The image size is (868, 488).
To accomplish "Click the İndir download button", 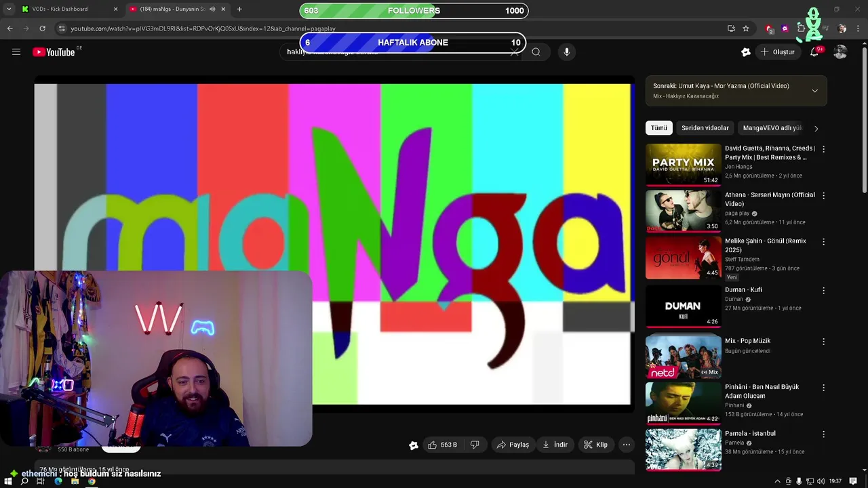I will pos(555,445).
